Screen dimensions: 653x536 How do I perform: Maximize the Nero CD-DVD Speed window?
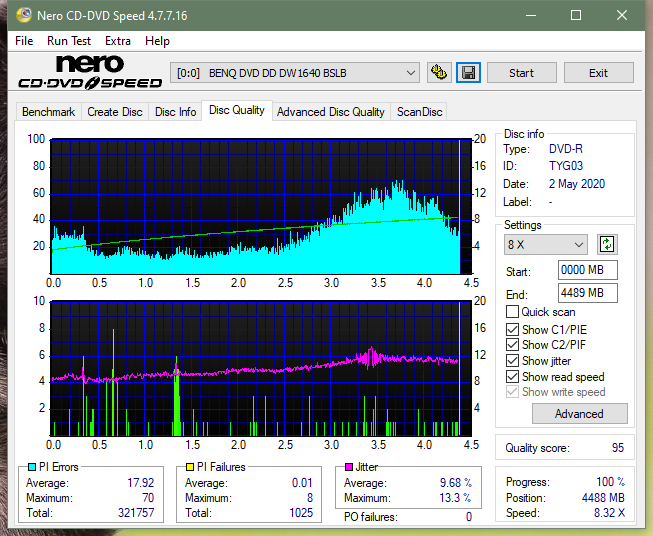pos(576,15)
